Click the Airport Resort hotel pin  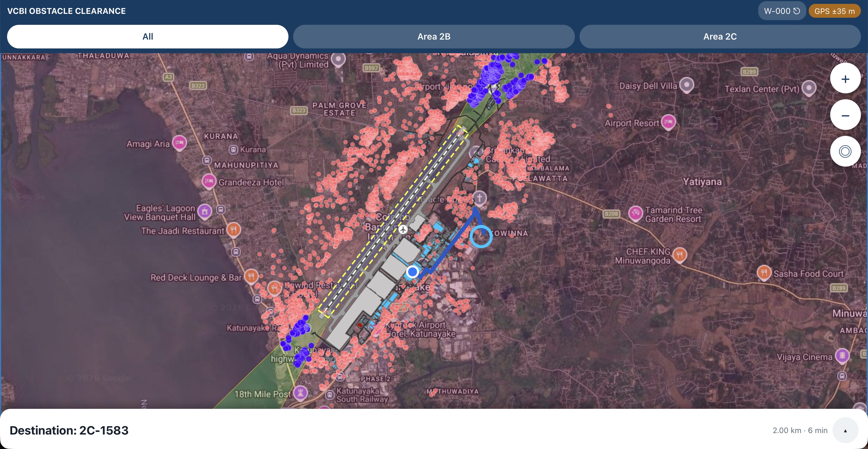pos(668,122)
